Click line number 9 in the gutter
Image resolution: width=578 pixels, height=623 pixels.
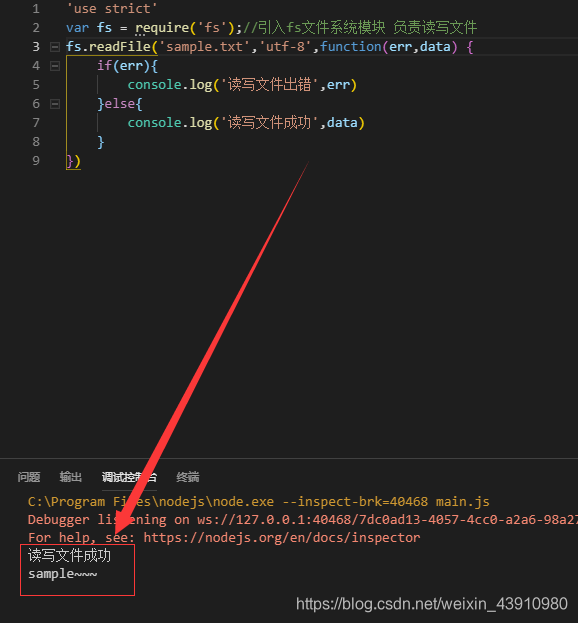point(36,161)
